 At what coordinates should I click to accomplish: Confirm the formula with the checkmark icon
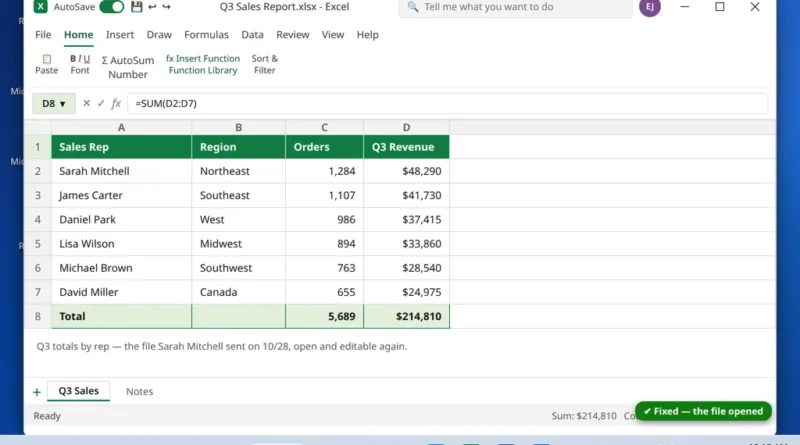click(101, 103)
